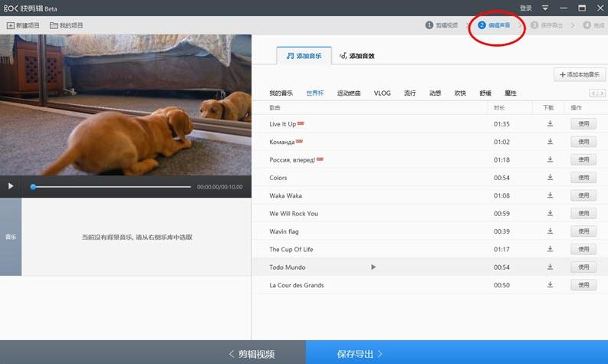
Task: Download The Cup Of Life
Action: coord(550,249)
